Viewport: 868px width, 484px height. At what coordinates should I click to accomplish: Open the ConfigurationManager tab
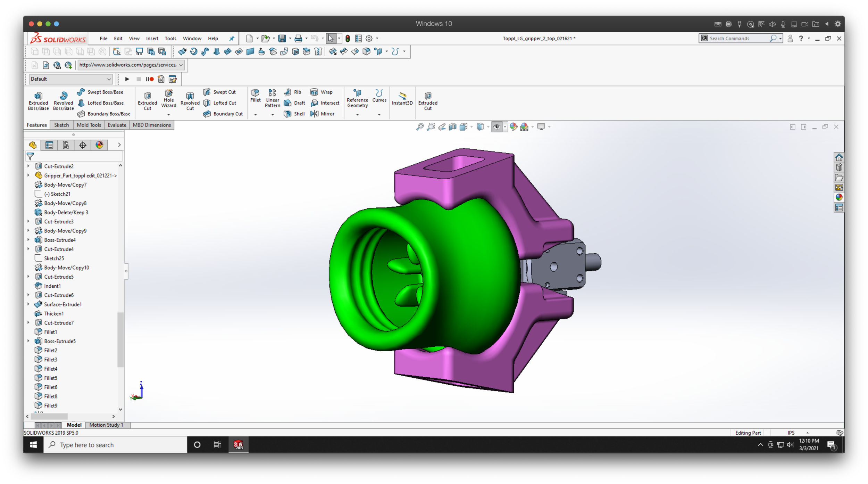(x=66, y=145)
